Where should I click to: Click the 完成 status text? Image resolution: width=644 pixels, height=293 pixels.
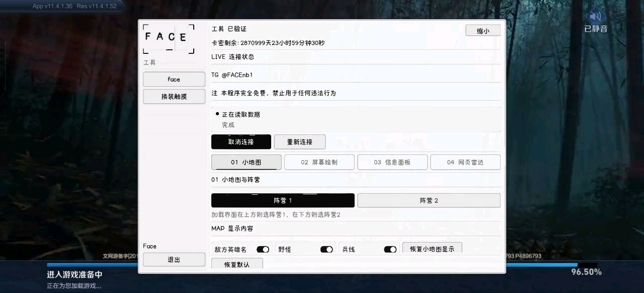228,125
